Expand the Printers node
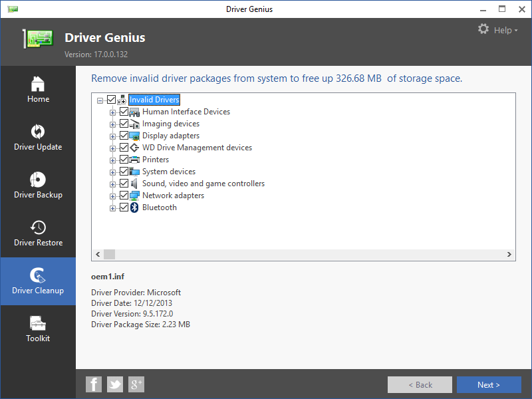This screenshot has height=399, width=532. pyautogui.click(x=112, y=160)
